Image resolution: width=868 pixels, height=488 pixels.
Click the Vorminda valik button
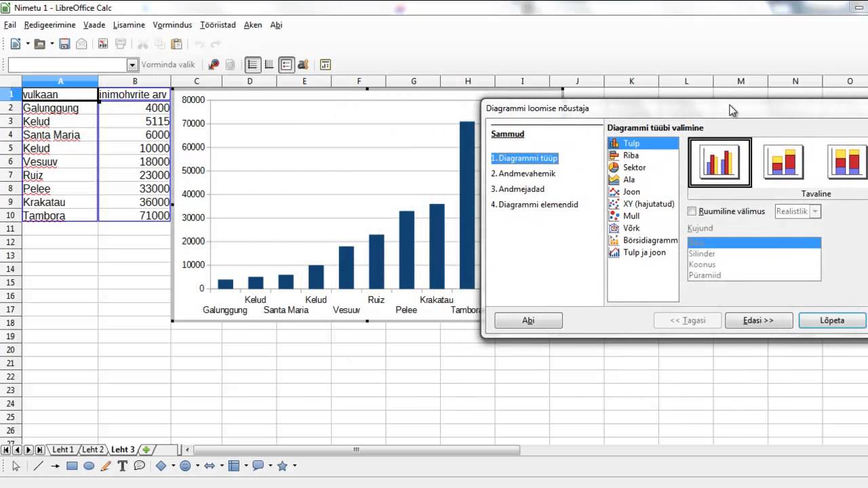coord(167,65)
